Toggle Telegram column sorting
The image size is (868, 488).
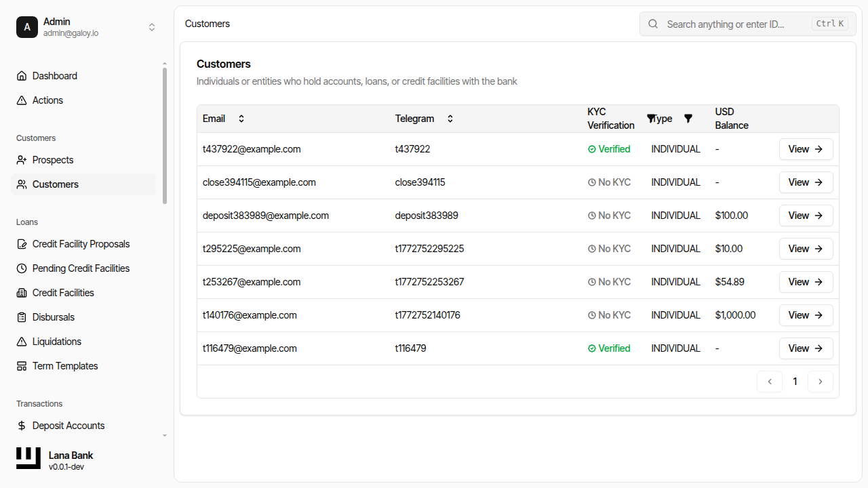point(450,118)
